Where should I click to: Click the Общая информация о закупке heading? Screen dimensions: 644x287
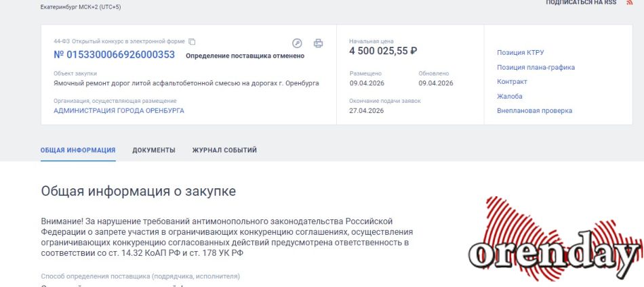[x=138, y=192]
